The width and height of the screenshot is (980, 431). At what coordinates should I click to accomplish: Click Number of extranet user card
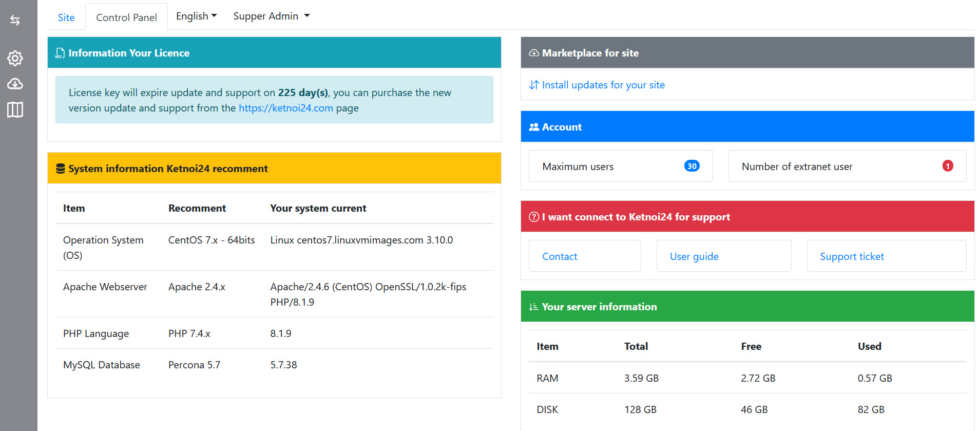847,166
